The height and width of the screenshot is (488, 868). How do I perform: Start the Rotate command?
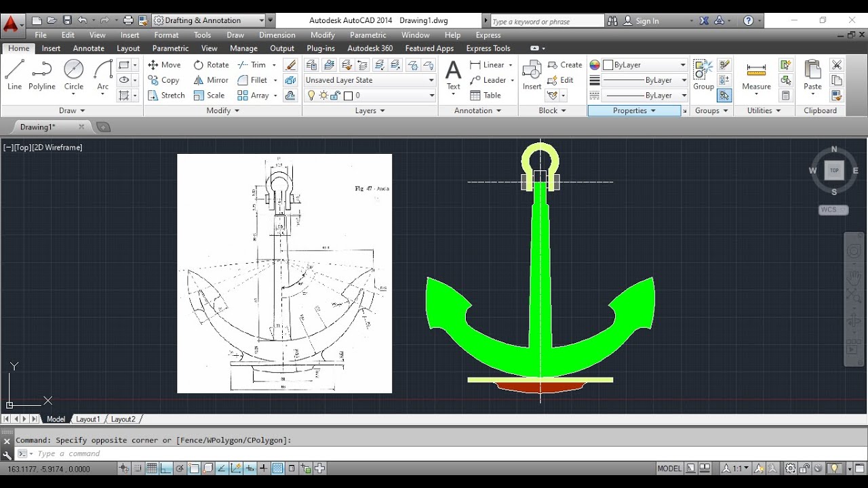point(211,65)
